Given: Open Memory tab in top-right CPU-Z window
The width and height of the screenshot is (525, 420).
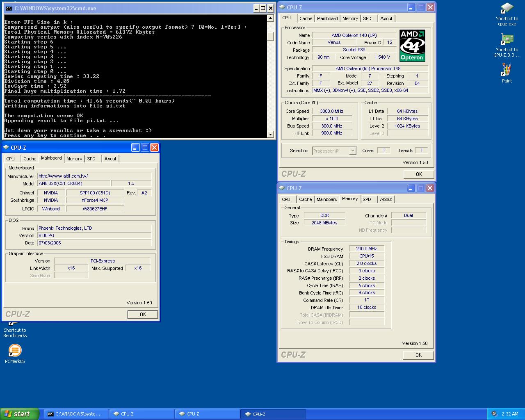Looking at the screenshot, I should 350,18.
